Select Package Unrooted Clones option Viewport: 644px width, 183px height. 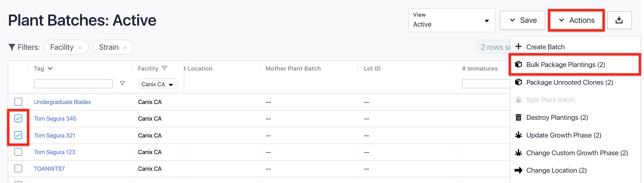[569, 82]
